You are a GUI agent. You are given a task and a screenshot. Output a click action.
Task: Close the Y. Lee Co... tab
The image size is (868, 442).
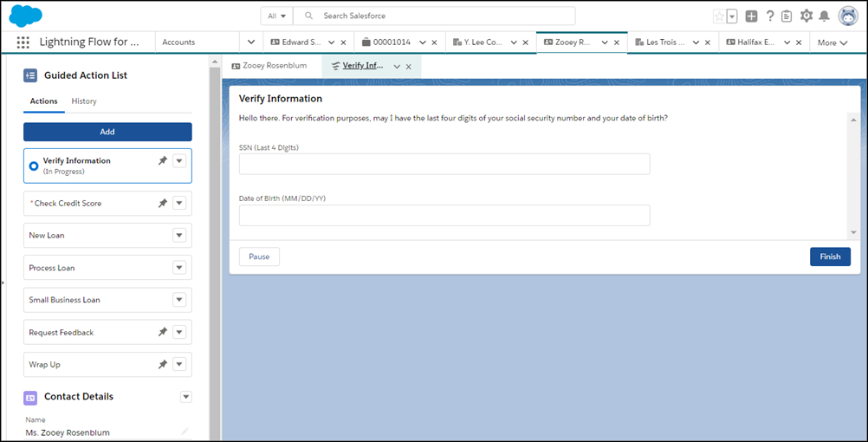click(x=525, y=42)
